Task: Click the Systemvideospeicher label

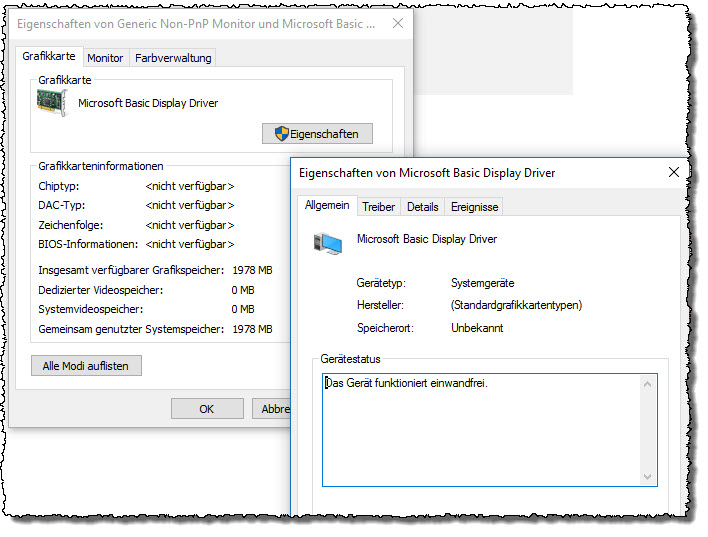Action: tap(91, 309)
